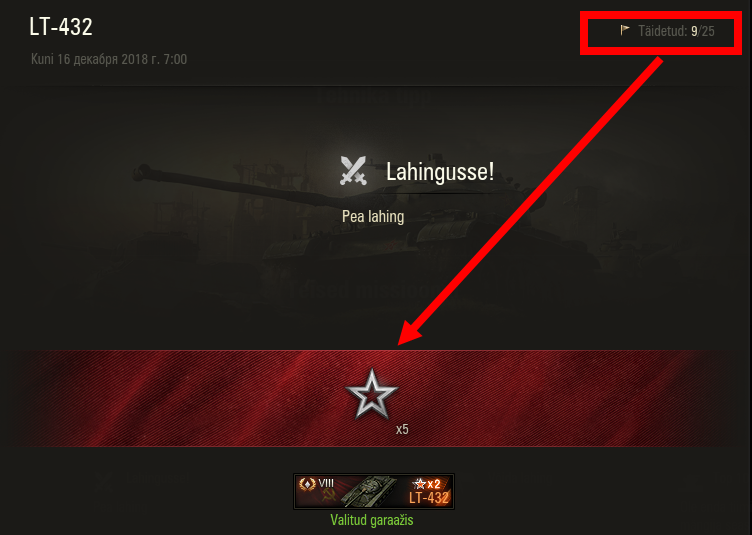The height and width of the screenshot is (535, 752).
Task: Click the laurel wreath icon on the tank card
Action: click(x=307, y=483)
